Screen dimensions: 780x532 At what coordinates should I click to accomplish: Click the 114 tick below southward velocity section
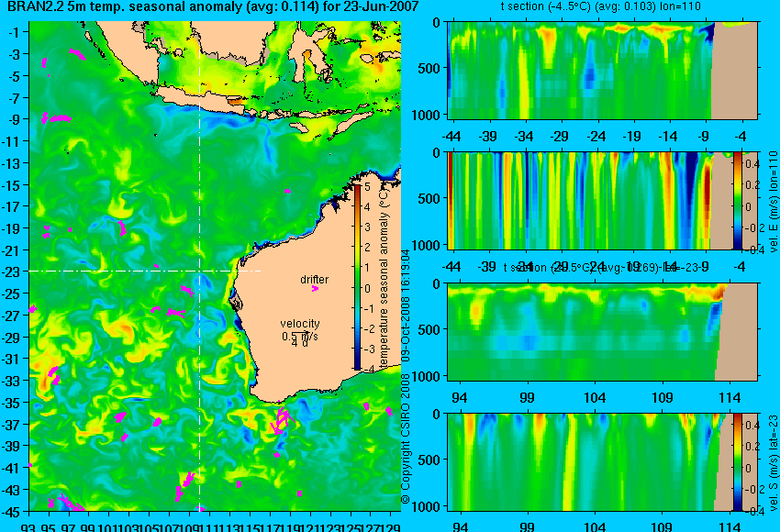pos(730,526)
